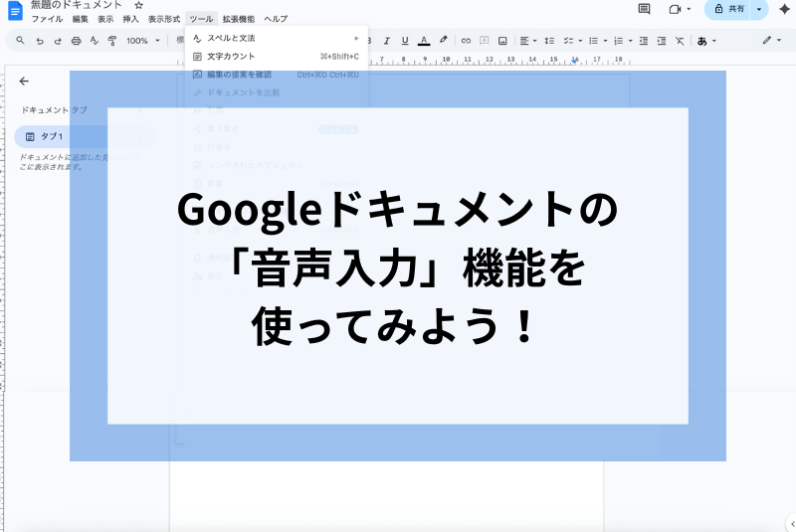Screen dimensions: 796x532
Task: Toggle italic formatting
Action: point(387,41)
